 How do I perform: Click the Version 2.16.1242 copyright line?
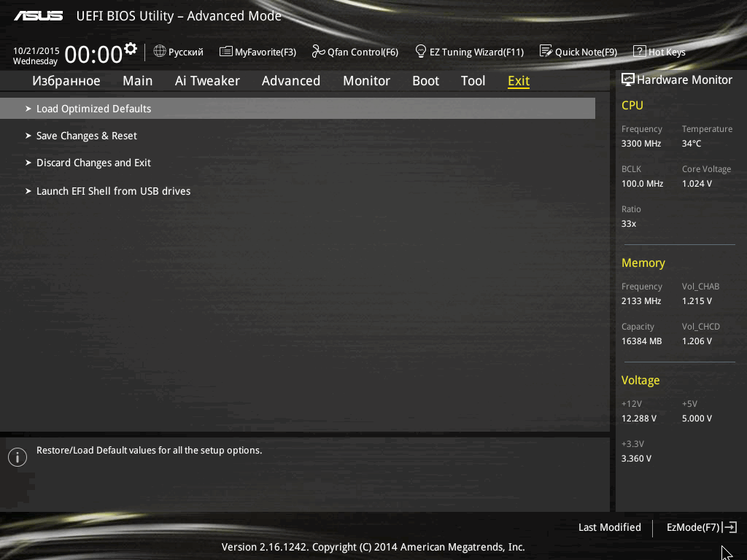(x=373, y=547)
